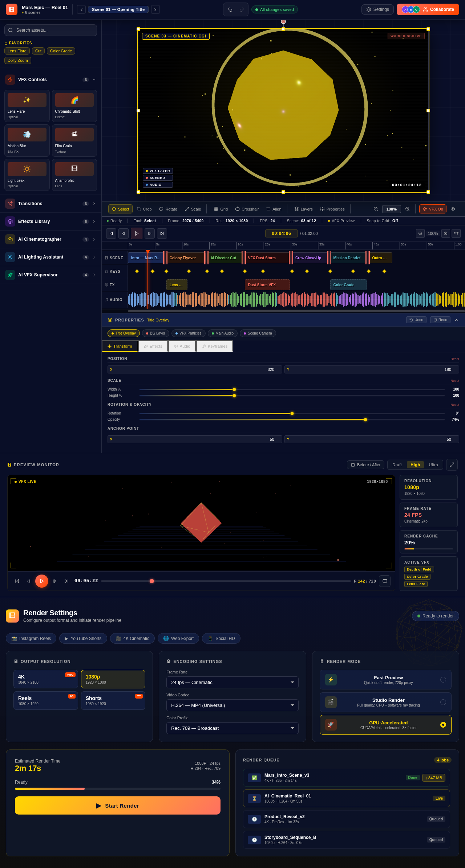Select the Scene Camera layer chip
The image size is (465, 868).
point(258,333)
